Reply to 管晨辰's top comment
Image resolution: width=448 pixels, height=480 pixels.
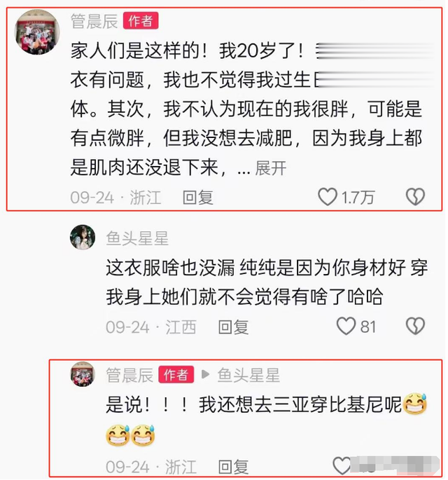coord(198,197)
